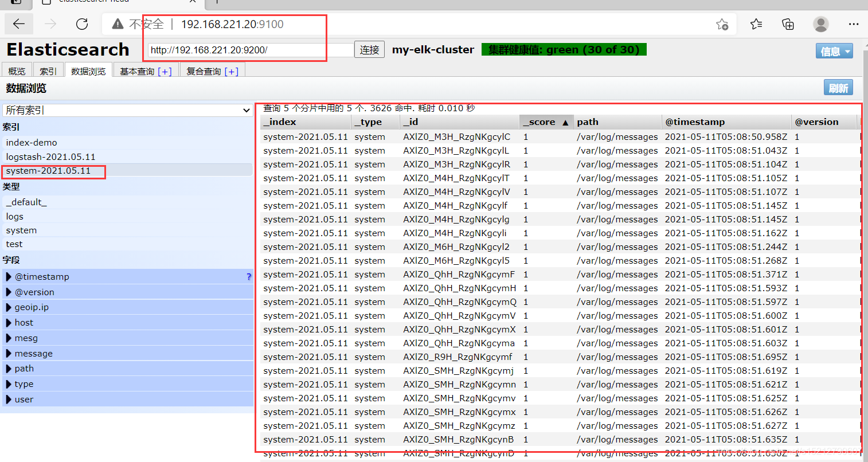
Task: Open the document with id AXlZ0_R9H_RzgNKgcymf
Action: coord(458,357)
